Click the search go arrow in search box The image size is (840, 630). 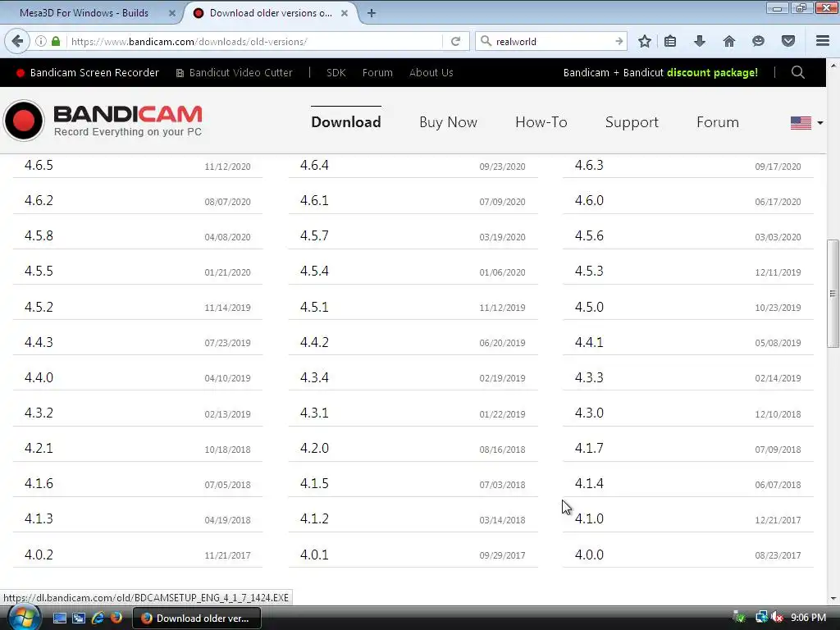[x=619, y=41]
